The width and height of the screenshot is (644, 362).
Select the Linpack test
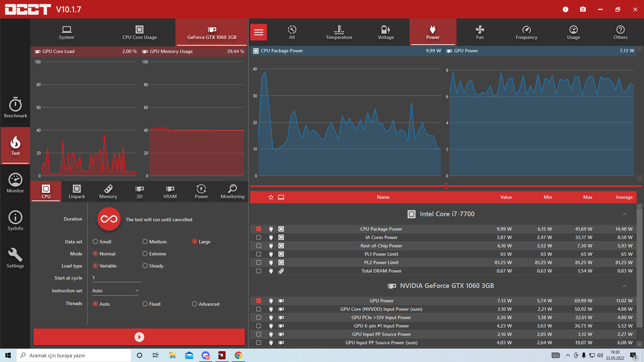tap(76, 191)
